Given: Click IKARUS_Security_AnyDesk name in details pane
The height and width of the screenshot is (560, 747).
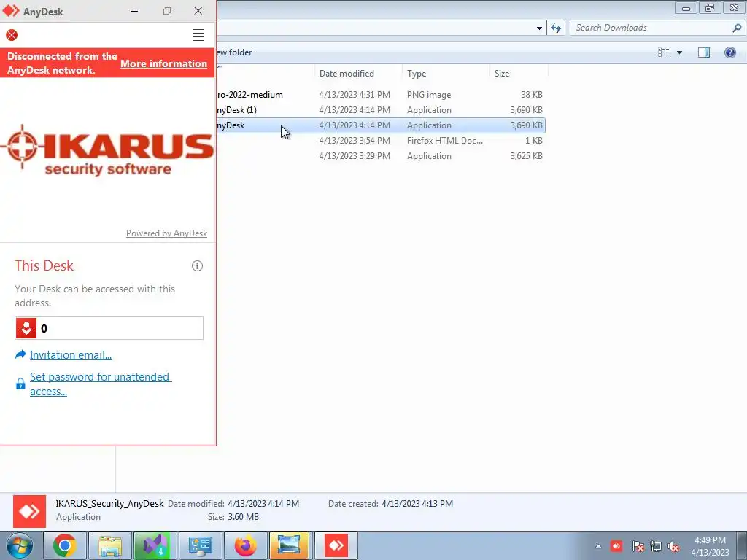Looking at the screenshot, I should point(109,503).
